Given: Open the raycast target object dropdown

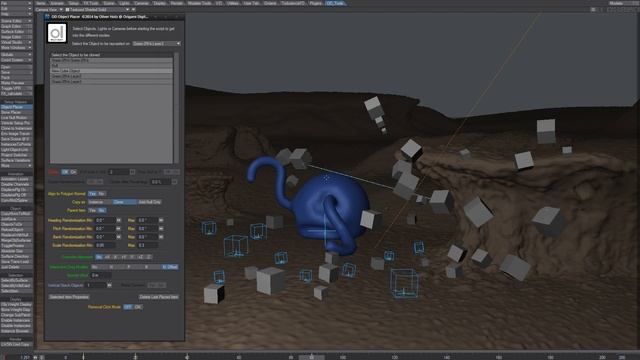Looking at the screenshot, I should [156, 43].
